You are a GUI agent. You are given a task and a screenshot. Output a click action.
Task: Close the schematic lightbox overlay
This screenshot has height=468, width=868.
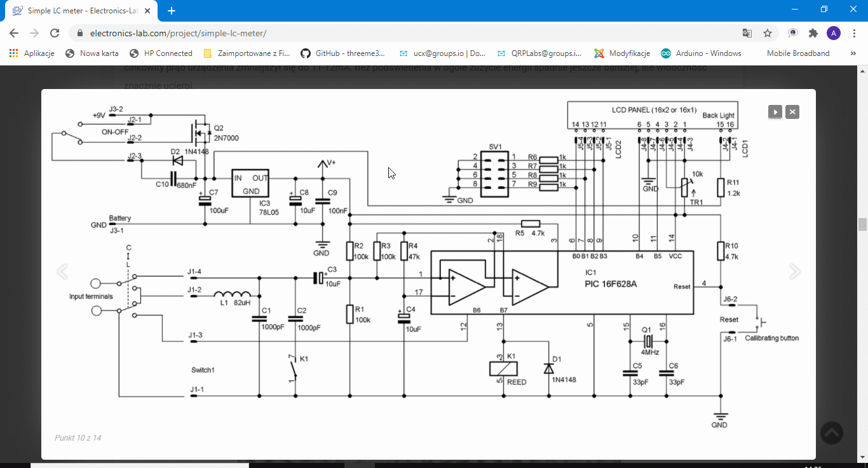click(792, 113)
